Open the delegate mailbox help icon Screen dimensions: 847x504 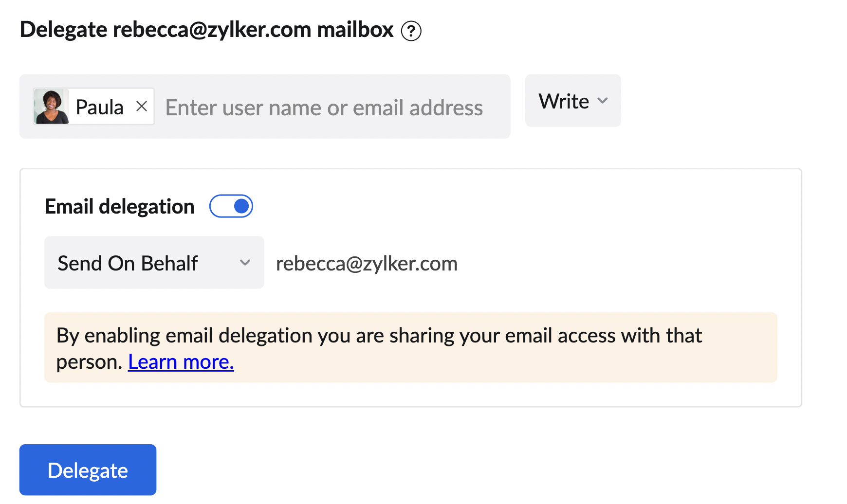[411, 31]
